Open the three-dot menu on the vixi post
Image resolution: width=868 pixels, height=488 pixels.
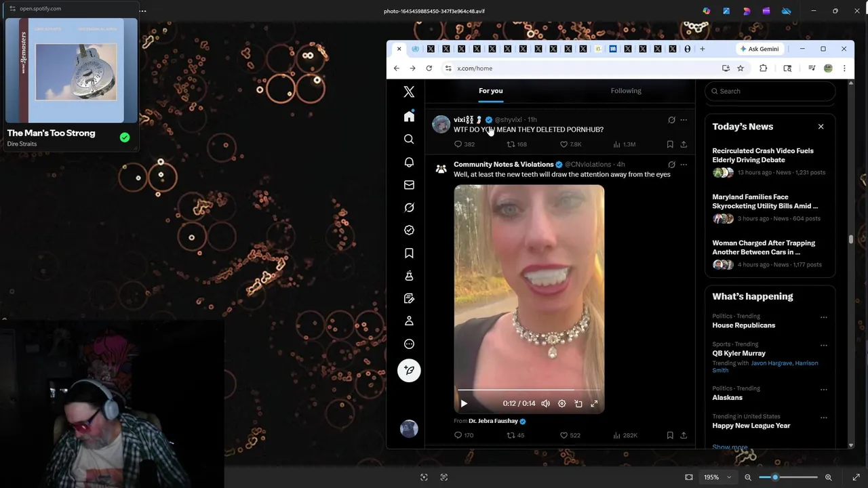pos(684,120)
